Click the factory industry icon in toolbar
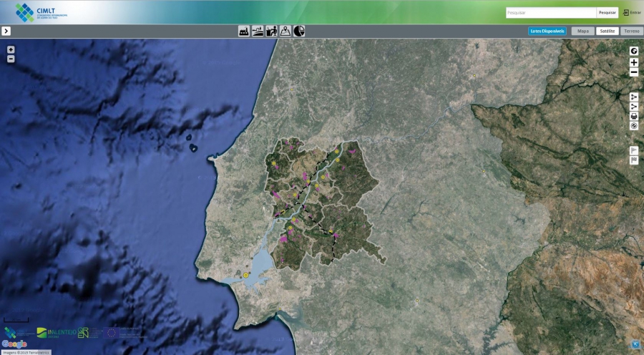The height and width of the screenshot is (355, 644). tap(244, 31)
